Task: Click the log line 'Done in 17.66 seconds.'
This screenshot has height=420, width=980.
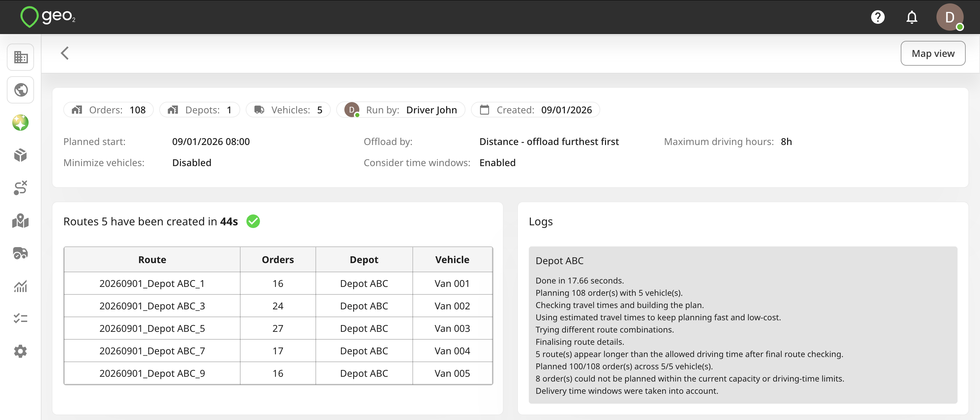Action: click(x=580, y=281)
